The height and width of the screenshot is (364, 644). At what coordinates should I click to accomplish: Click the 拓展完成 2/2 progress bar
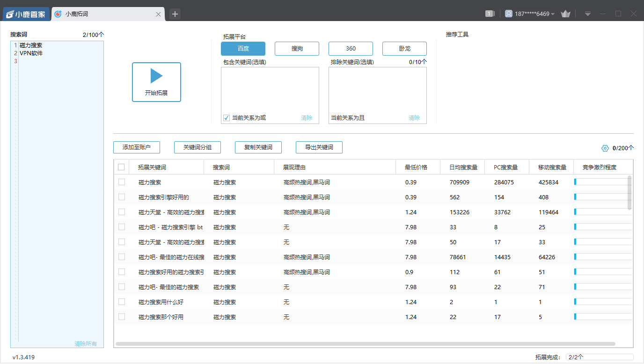(x=600, y=357)
